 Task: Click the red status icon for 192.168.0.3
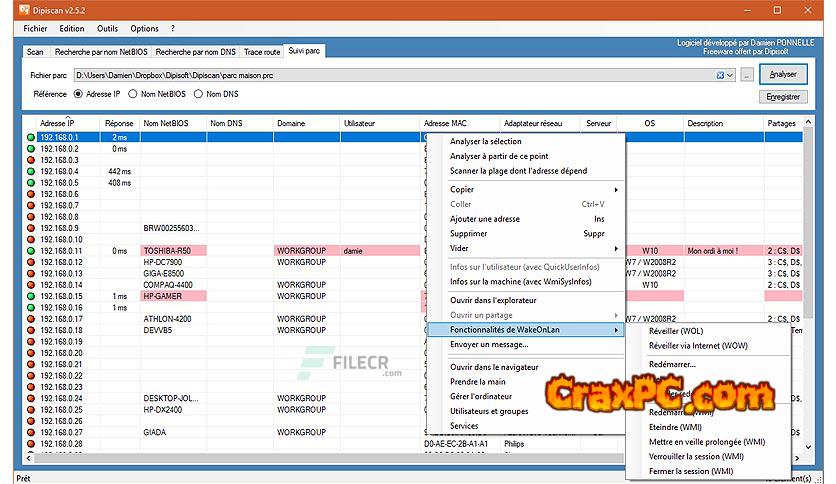click(31, 160)
